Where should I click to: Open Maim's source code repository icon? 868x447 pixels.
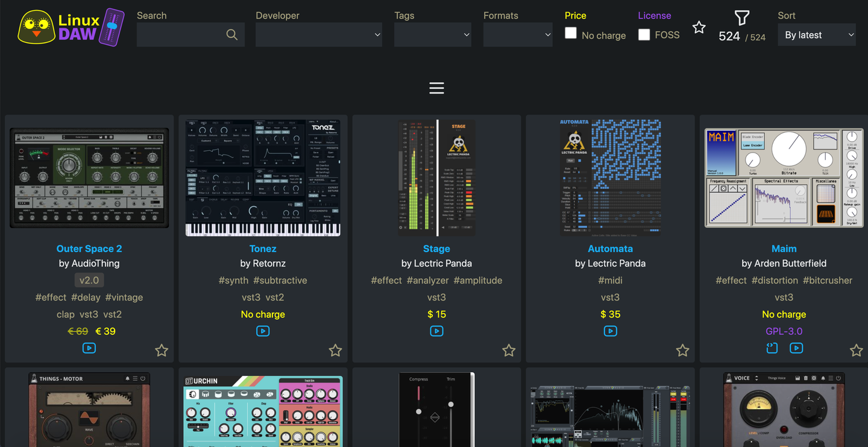coord(772,348)
